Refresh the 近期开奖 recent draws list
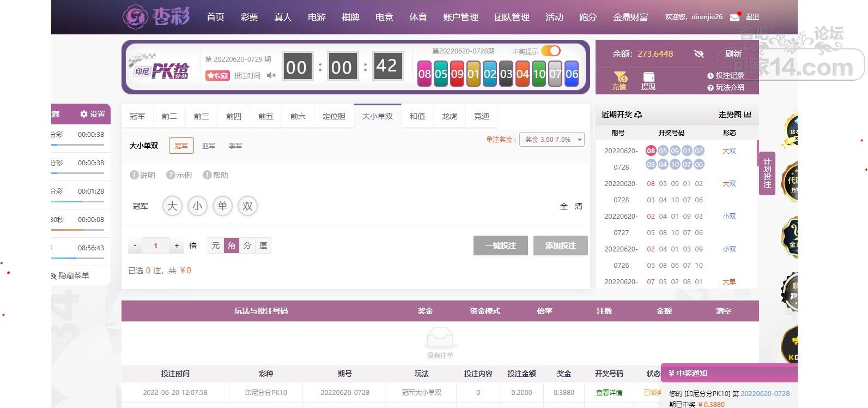Screen dimensions: 868x408 click(x=638, y=115)
